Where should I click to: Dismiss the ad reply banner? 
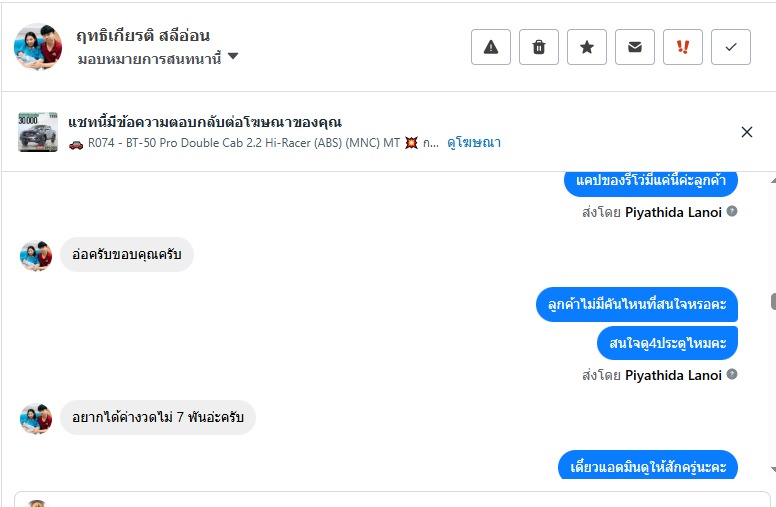pyautogui.click(x=746, y=132)
